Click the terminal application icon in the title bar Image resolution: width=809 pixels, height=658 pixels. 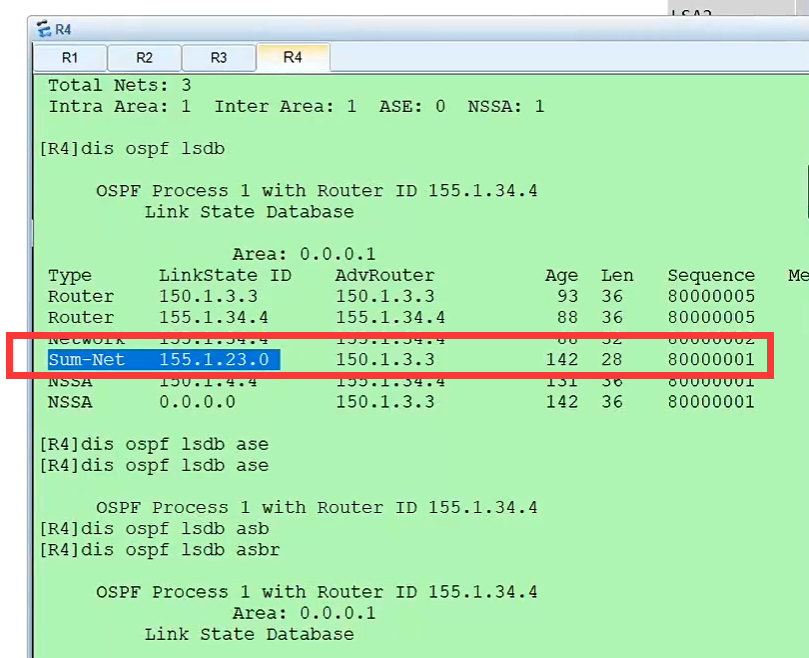(41, 29)
